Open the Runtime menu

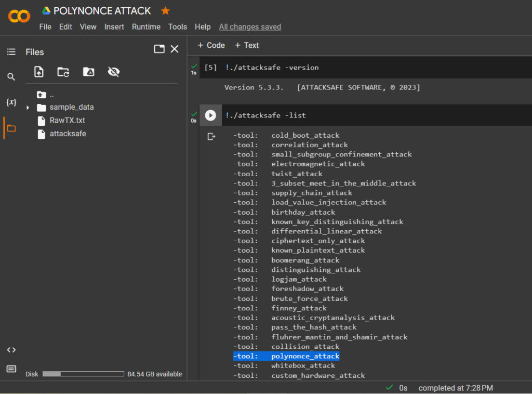point(146,27)
